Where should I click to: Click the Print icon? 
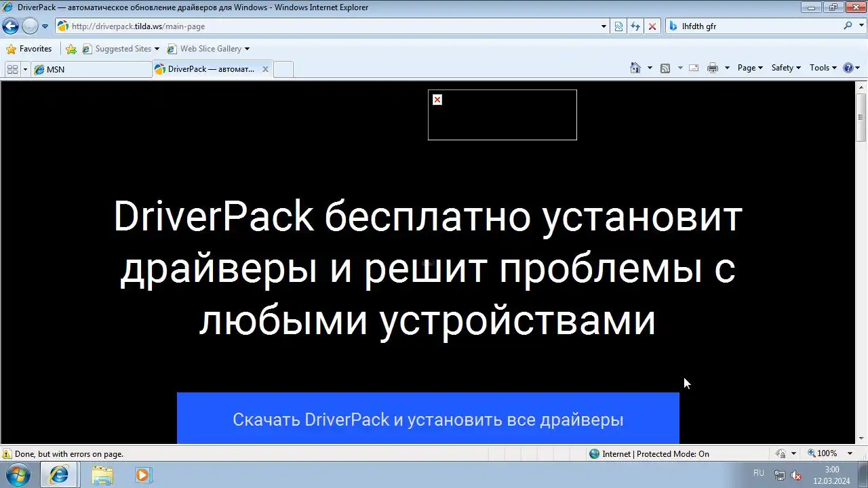pos(712,68)
